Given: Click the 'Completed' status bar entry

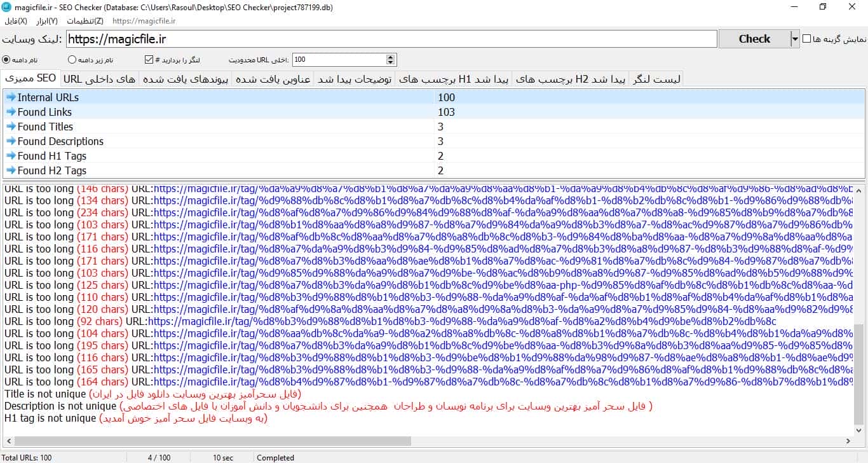Looking at the screenshot, I should [275, 457].
